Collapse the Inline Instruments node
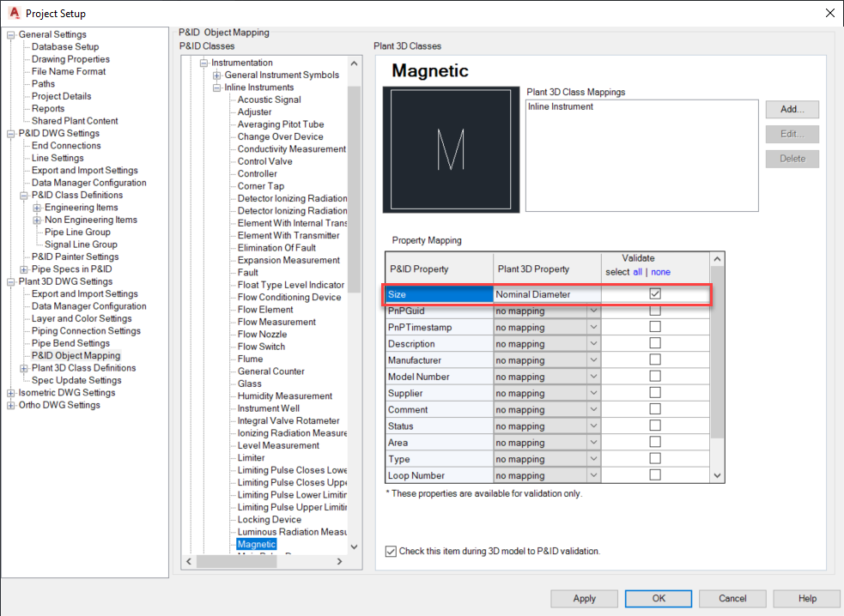The width and height of the screenshot is (844, 616). [x=217, y=88]
